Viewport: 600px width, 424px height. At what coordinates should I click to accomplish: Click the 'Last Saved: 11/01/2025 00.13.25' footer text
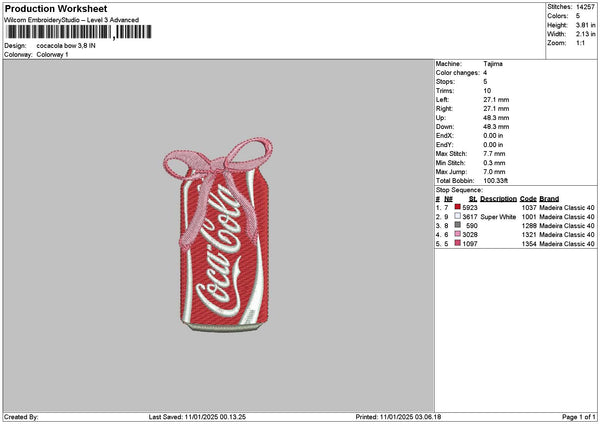[197, 417]
